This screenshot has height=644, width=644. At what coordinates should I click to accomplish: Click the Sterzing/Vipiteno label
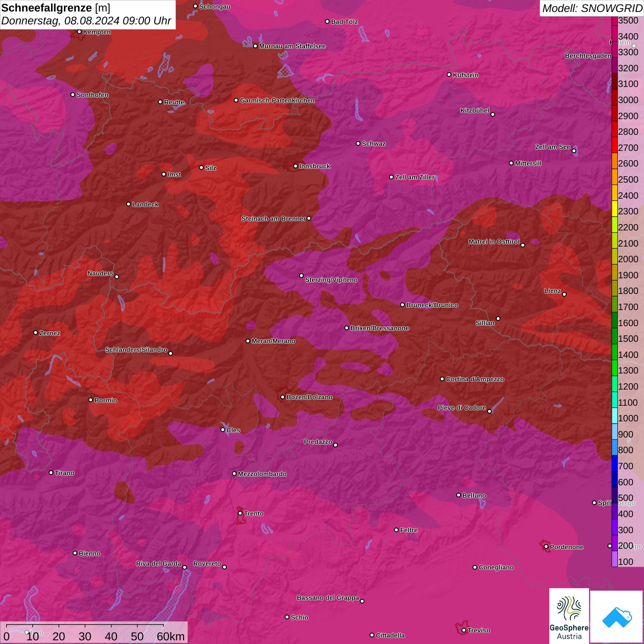pyautogui.click(x=331, y=280)
